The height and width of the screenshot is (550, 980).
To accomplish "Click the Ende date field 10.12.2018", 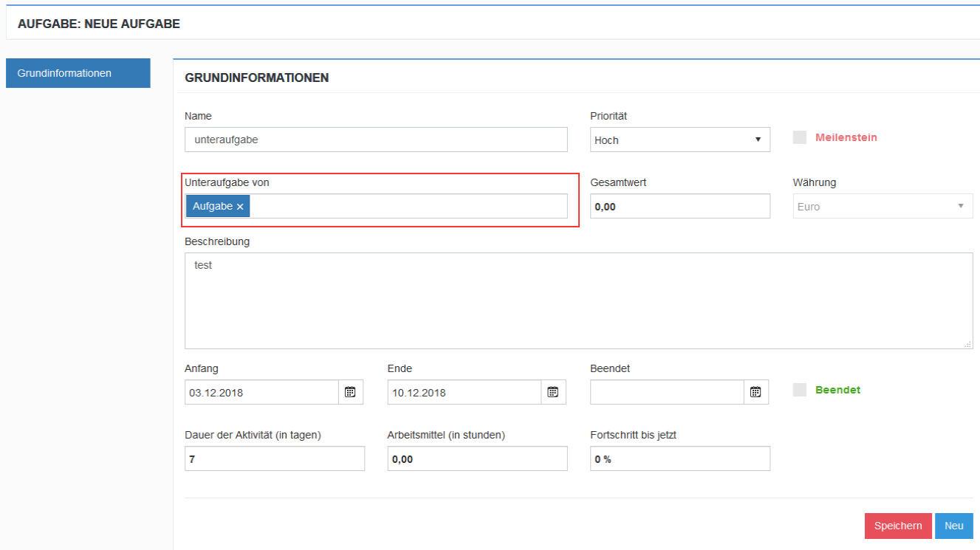I will [464, 392].
